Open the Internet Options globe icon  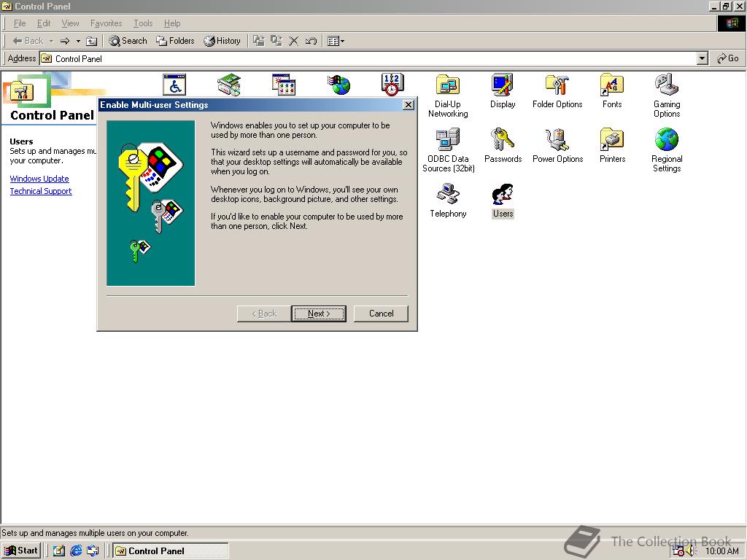pos(338,85)
